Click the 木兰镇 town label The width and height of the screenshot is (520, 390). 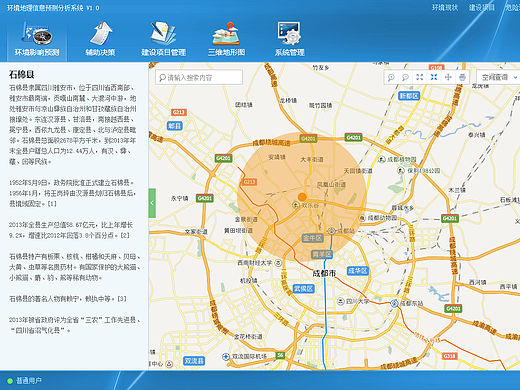click(x=457, y=190)
